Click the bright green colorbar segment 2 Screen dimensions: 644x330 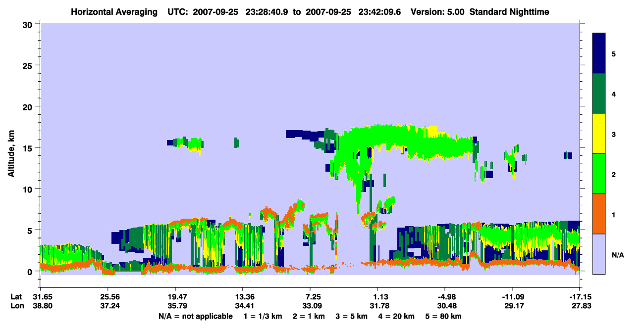(x=599, y=174)
